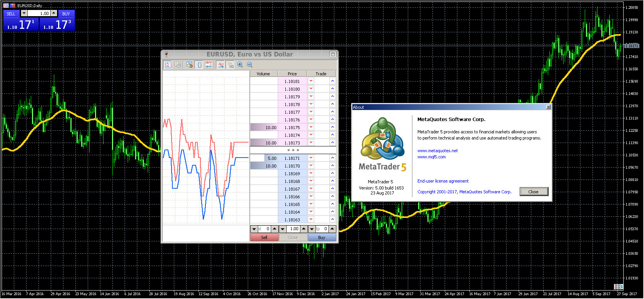Image resolution: width=644 pixels, height=299 pixels.
Task: Maximize the Depth of Market window
Action: coord(333,54)
